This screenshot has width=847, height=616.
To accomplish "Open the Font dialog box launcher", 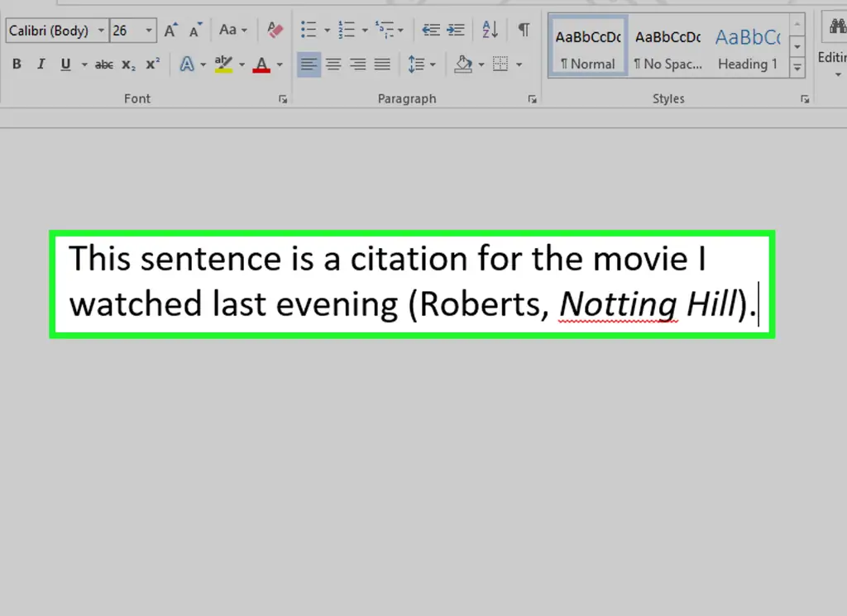I will (283, 99).
